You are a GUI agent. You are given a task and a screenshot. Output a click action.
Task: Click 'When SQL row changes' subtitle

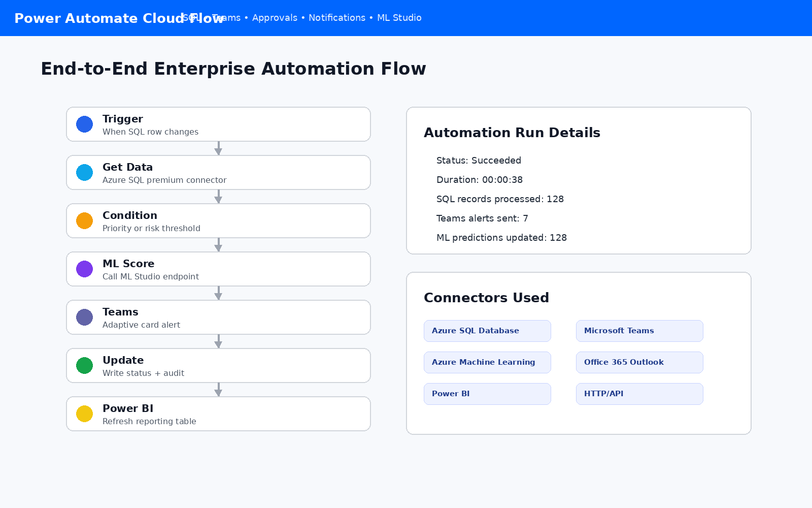[150, 132]
